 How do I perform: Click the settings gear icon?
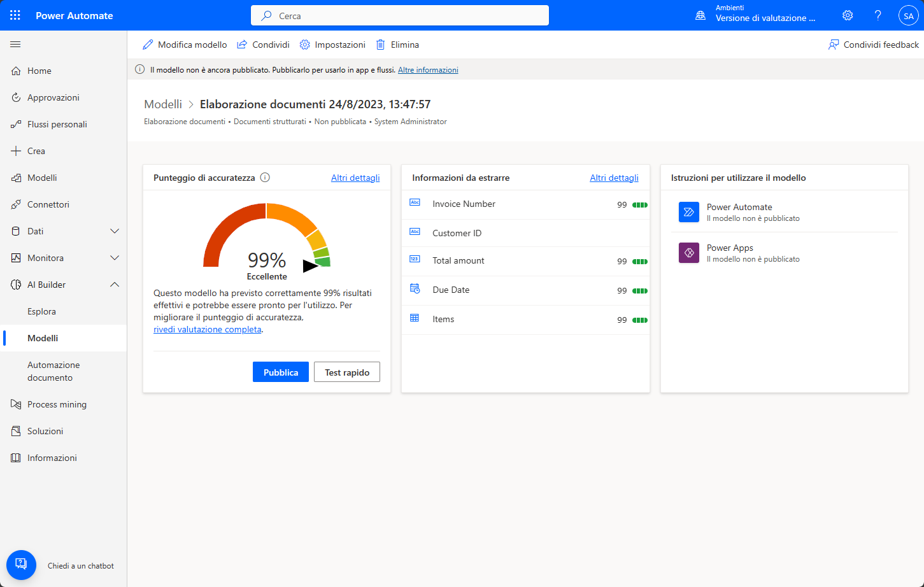[x=848, y=15]
